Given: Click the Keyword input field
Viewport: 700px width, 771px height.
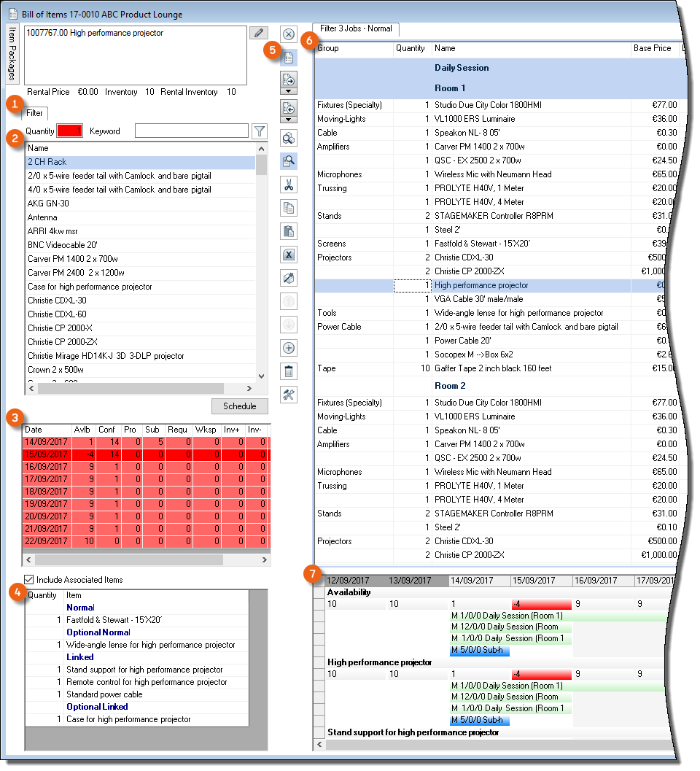Looking at the screenshot, I should click(191, 131).
